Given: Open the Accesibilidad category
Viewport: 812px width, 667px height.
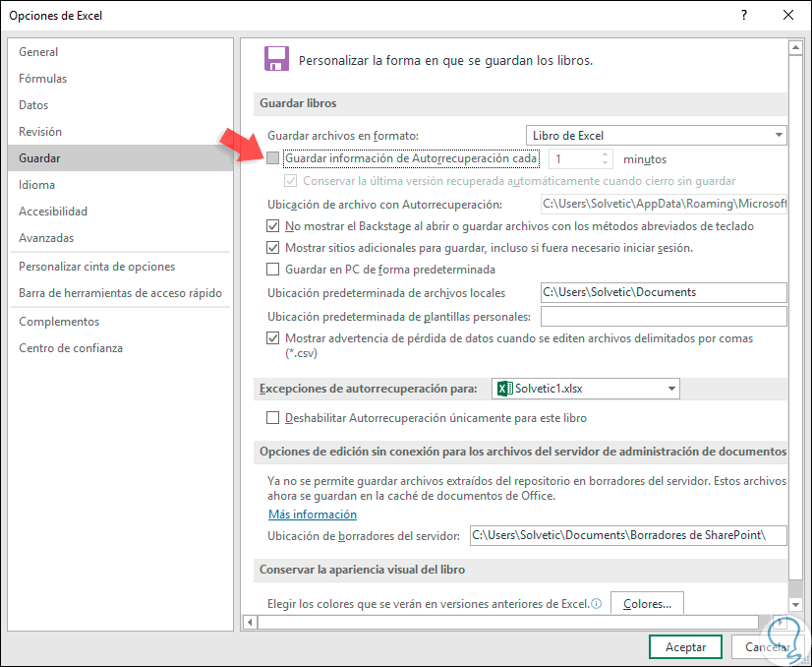Looking at the screenshot, I should [120, 211].
